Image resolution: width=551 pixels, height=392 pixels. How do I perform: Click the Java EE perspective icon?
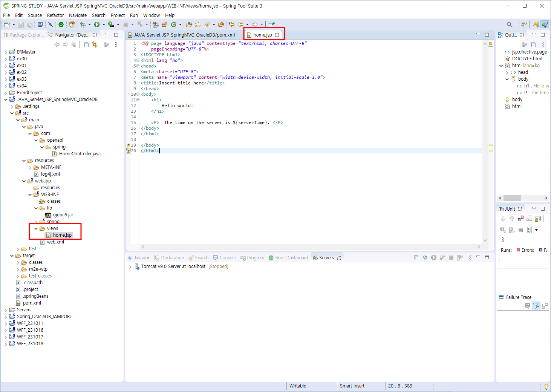(x=545, y=24)
